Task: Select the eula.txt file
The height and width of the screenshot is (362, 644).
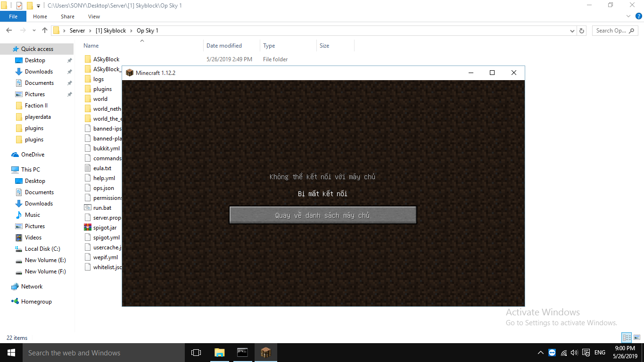Action: click(x=102, y=168)
